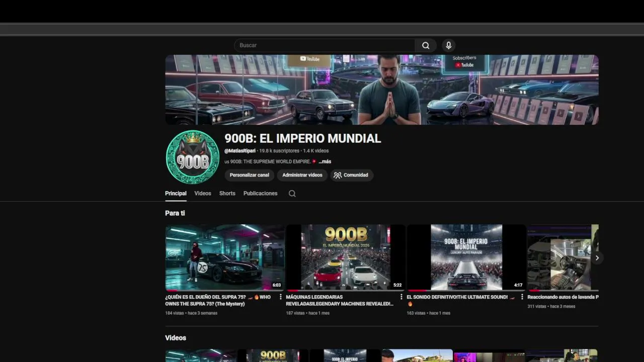
Task: Click Administrar videos button
Action: (x=302, y=175)
